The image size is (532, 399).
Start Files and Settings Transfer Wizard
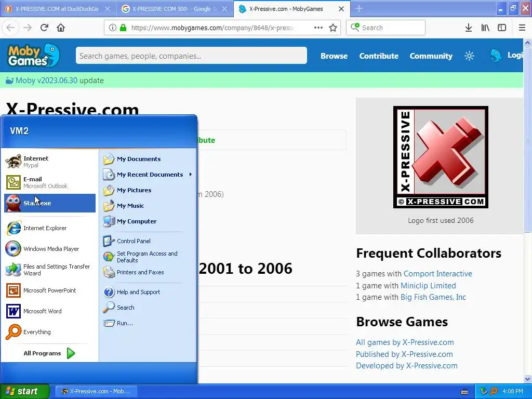(50, 270)
